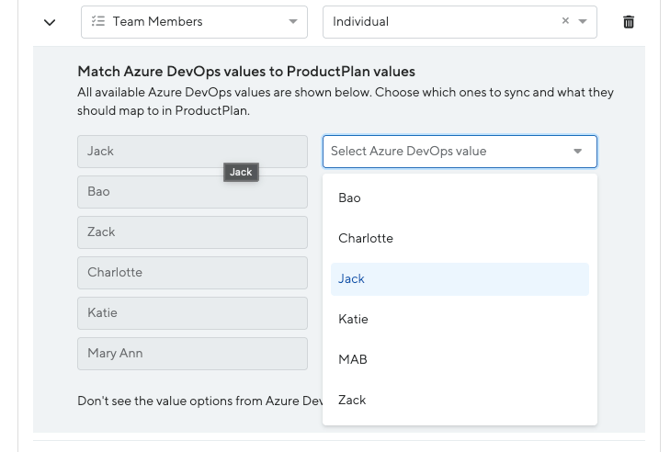Click the Katie ProductPlan value field
670x452 pixels.
click(x=192, y=313)
